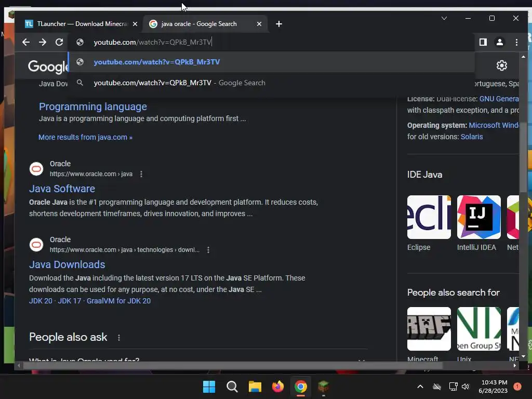Close the java oracle Google Search tab
The image size is (532, 399).
pos(259,24)
